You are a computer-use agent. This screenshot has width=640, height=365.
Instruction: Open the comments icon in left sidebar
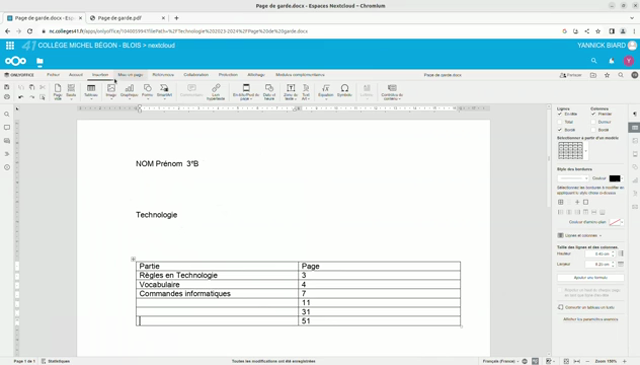click(x=7, y=127)
